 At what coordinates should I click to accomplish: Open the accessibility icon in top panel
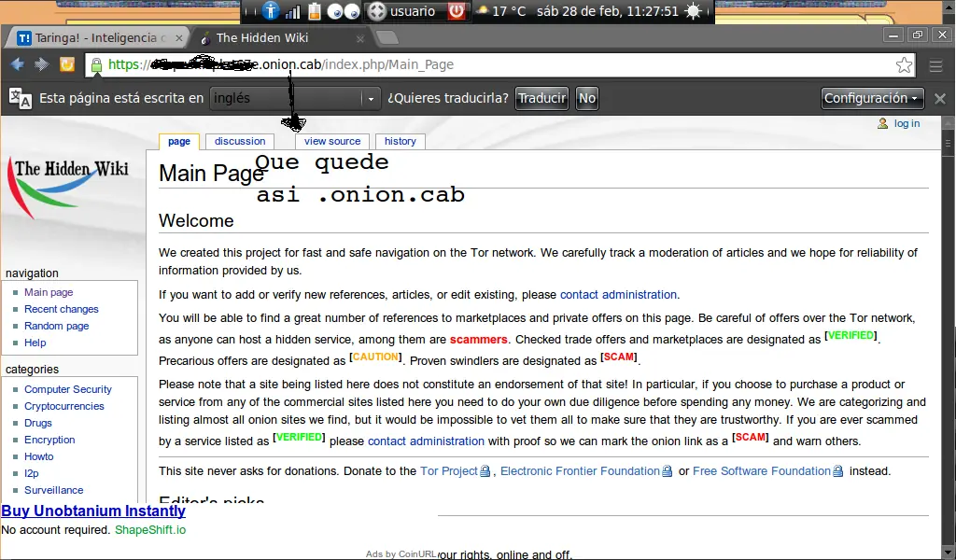[271, 11]
